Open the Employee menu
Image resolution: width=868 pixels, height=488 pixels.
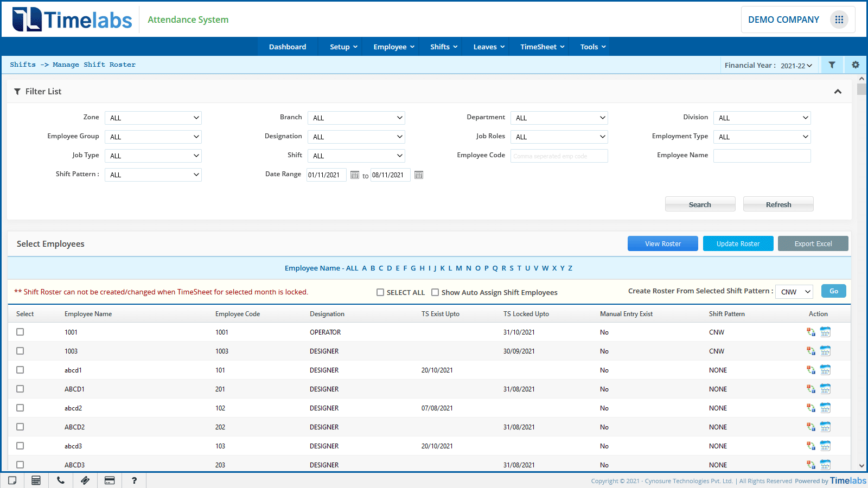[x=394, y=47]
